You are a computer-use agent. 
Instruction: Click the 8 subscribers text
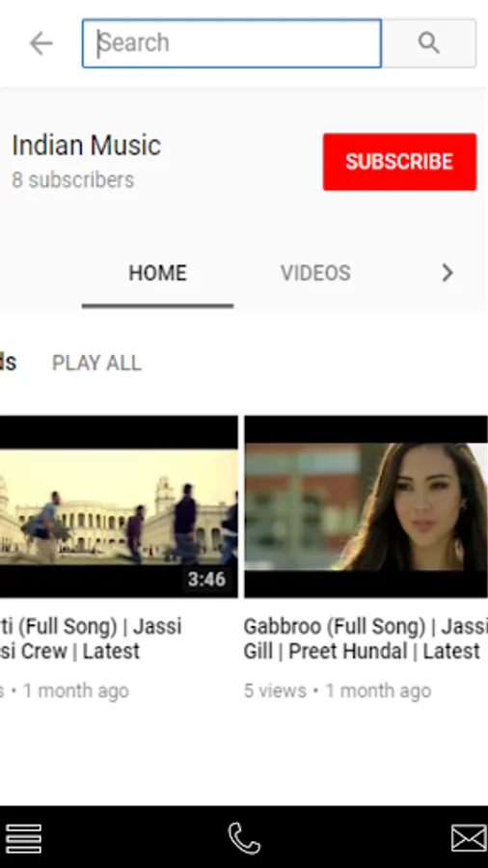[73, 180]
